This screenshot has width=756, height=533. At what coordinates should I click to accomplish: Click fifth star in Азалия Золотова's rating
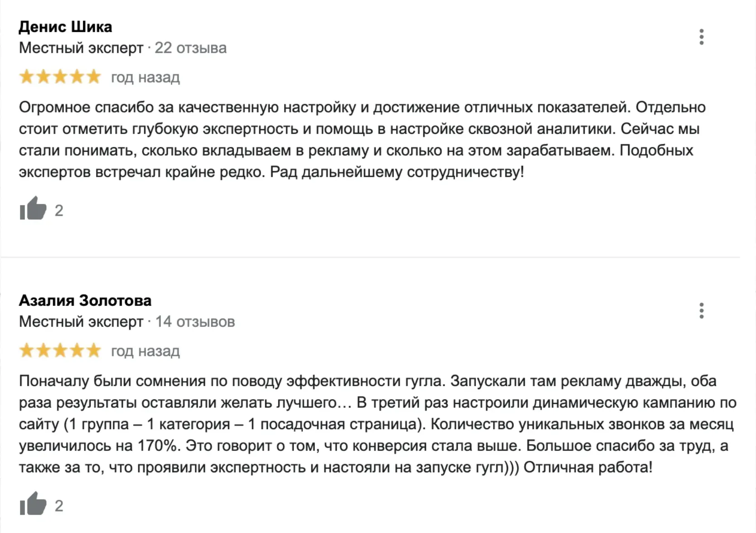pos(94,350)
